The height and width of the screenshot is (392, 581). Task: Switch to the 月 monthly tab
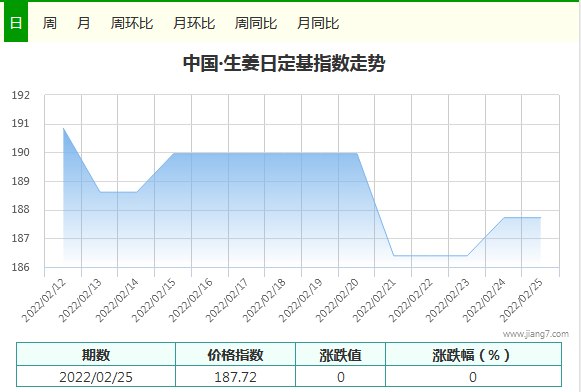pos(83,23)
